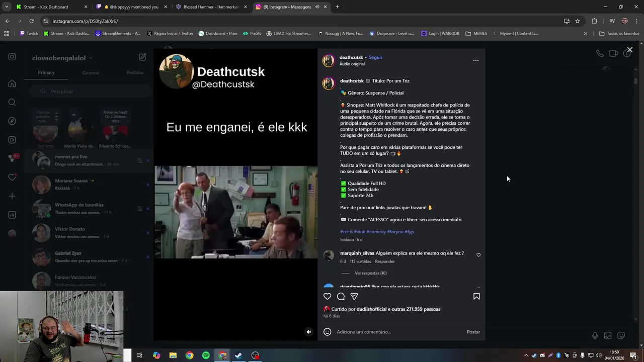Open the #comedy hashtag

376,232
